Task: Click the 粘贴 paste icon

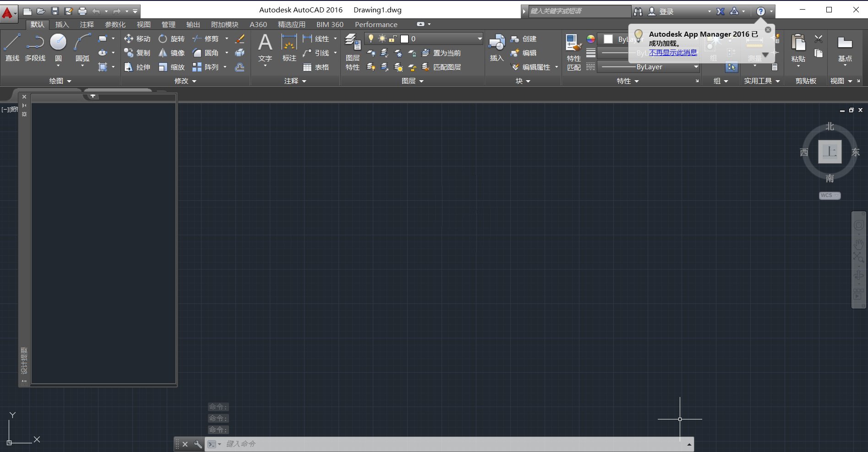Action: click(x=798, y=43)
